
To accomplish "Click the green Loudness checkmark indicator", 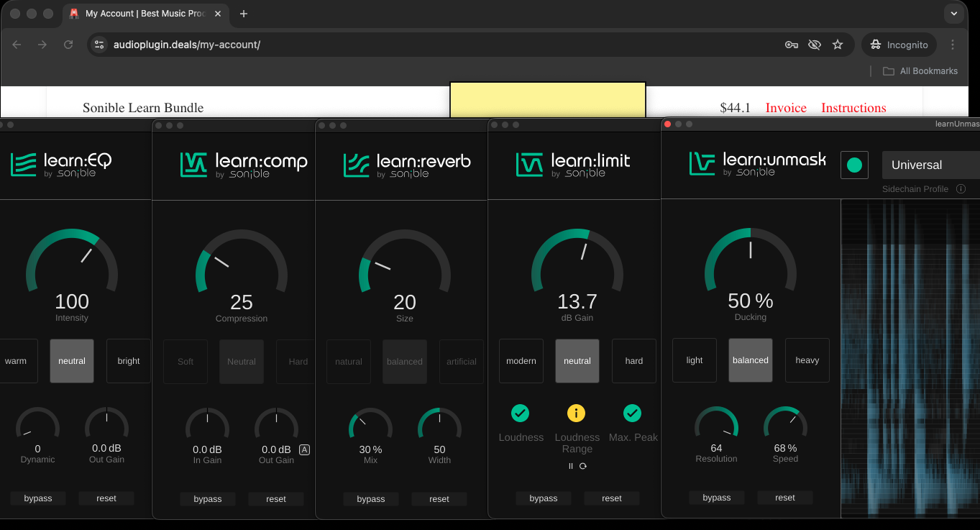I will click(521, 414).
